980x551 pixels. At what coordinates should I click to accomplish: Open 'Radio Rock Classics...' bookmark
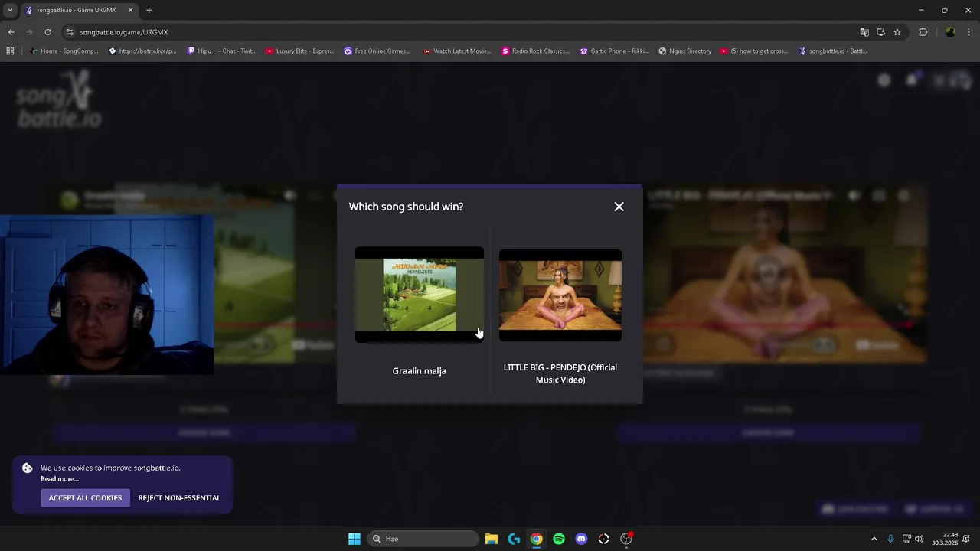click(535, 51)
